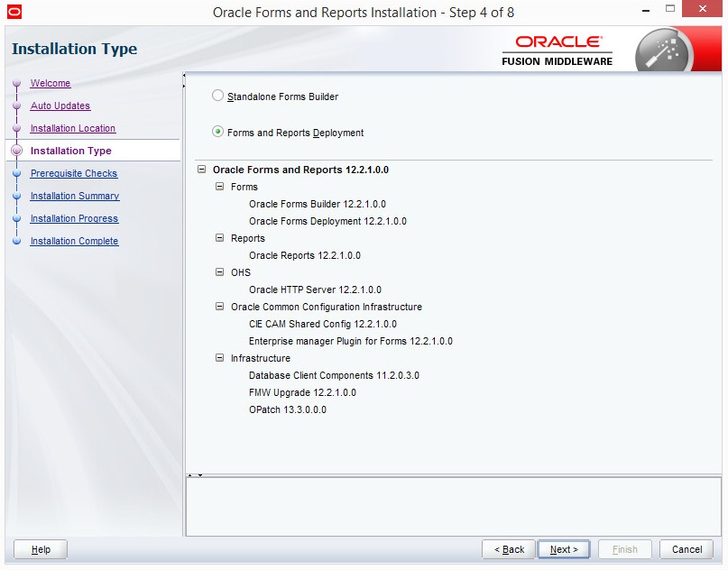Screen dimensions: 728x570
Task: Collapse the Reports tree node
Action: click(219, 238)
